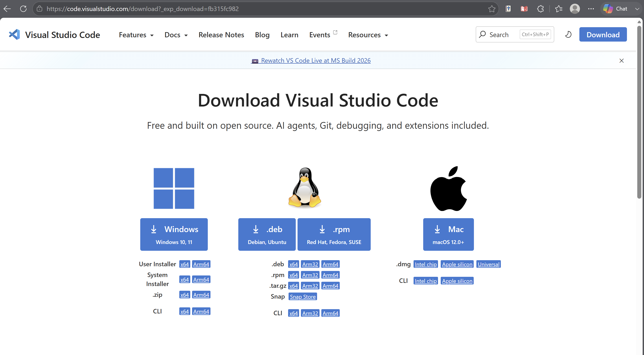Open Copilot Chat button
Screen dimensions: 644x355
click(x=616, y=9)
